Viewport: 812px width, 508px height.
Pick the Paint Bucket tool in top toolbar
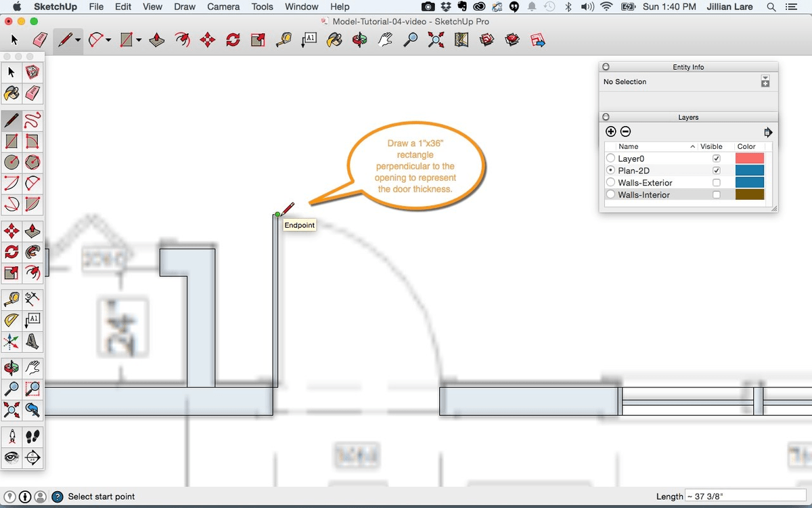(334, 41)
